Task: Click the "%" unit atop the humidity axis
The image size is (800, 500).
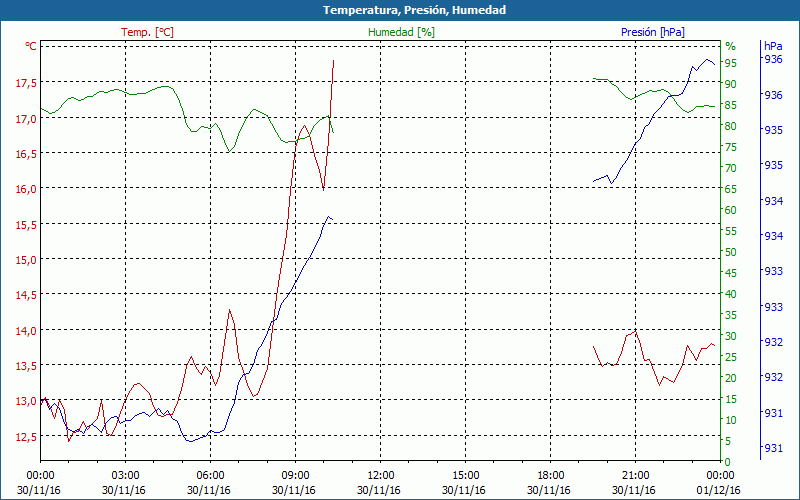Action: coord(731,46)
